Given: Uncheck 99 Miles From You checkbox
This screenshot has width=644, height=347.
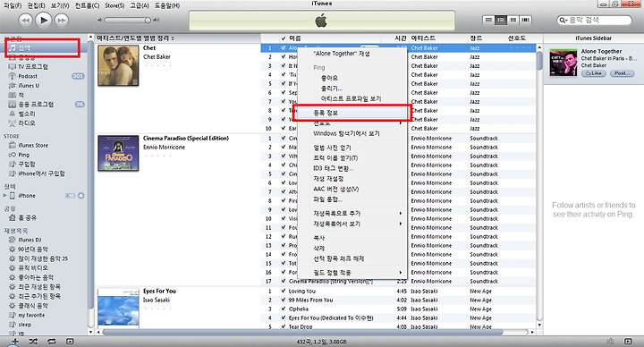Looking at the screenshot, I should point(283,300).
